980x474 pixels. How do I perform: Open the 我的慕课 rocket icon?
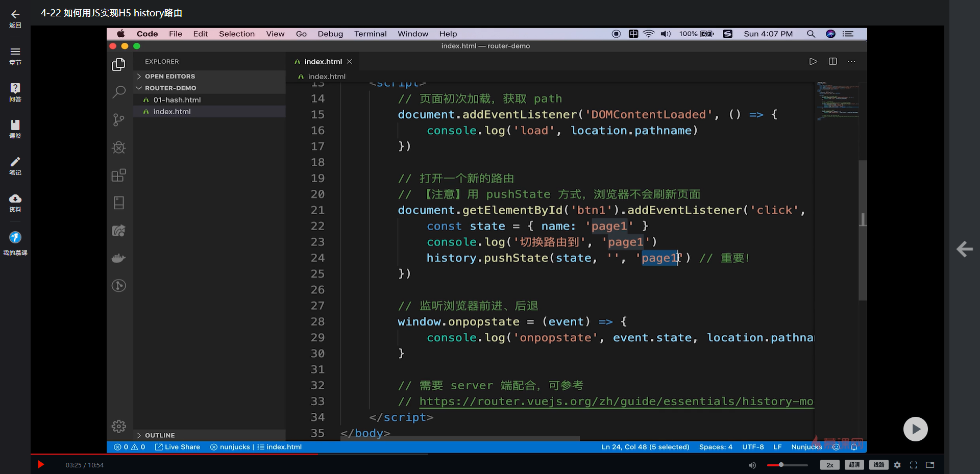pyautogui.click(x=15, y=237)
